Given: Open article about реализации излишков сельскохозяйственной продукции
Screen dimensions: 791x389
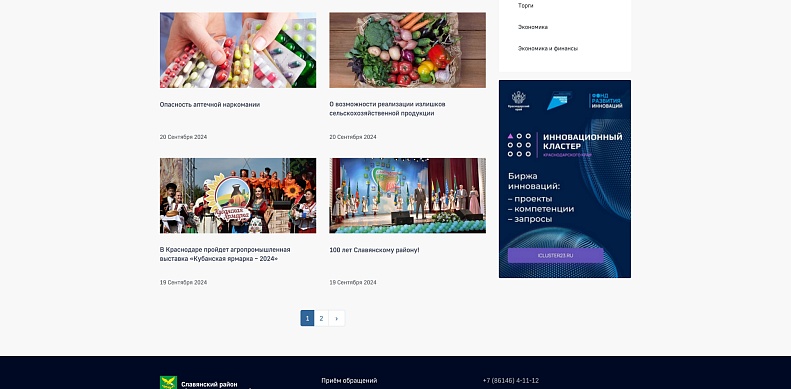Looking at the screenshot, I should pos(387,109).
